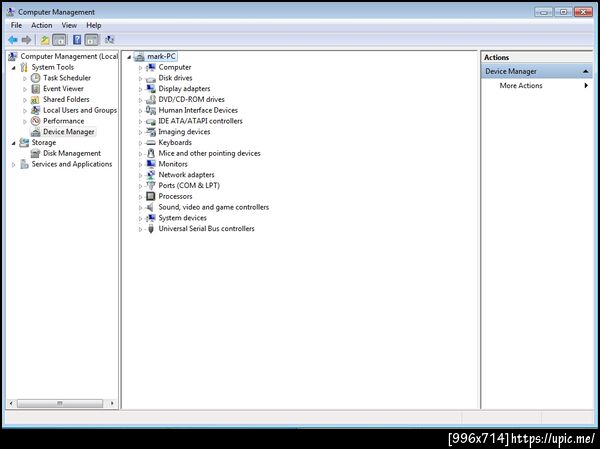The height and width of the screenshot is (449, 600).
Task: Expand Task Scheduler tree arrow
Action: coord(25,78)
